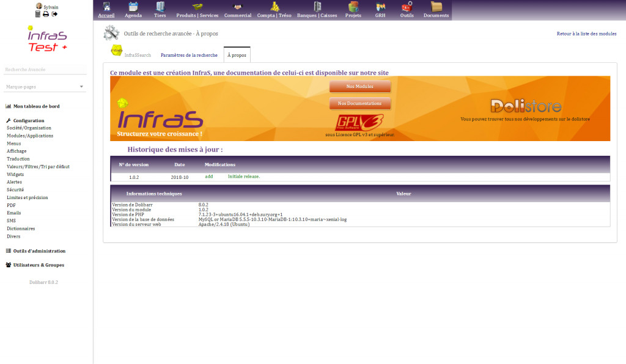Screen dimensions: 626x364
Task: Open the Accueil home icon
Action: [106, 6]
